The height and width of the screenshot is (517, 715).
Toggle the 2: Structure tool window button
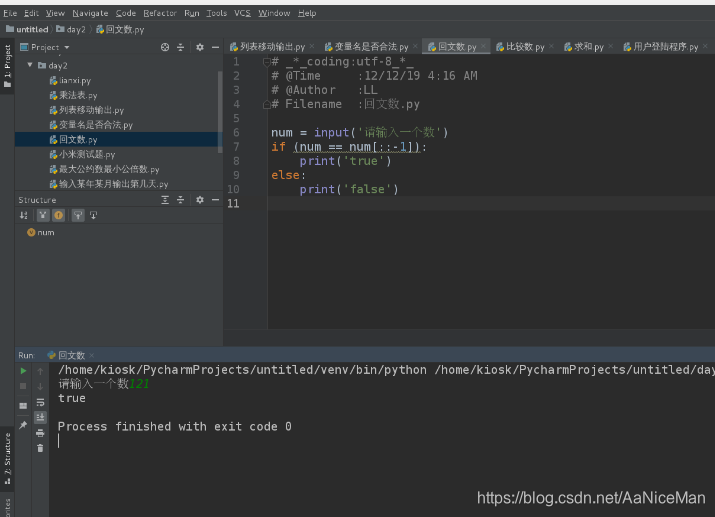(7, 459)
